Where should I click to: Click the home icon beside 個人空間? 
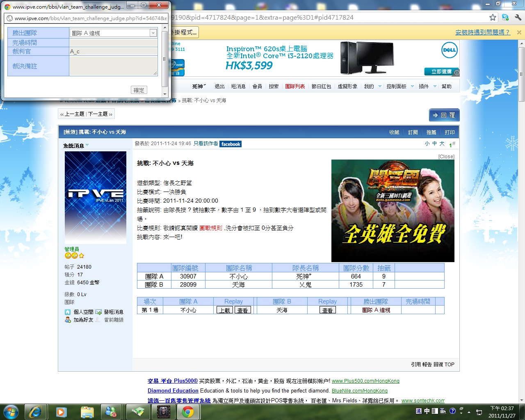[68, 312]
